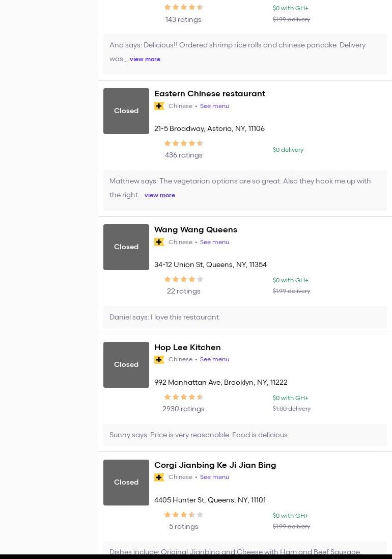Click GH+ badge icon under Wang Wang Queens
Screen dimensions: 392x559
tap(159, 242)
